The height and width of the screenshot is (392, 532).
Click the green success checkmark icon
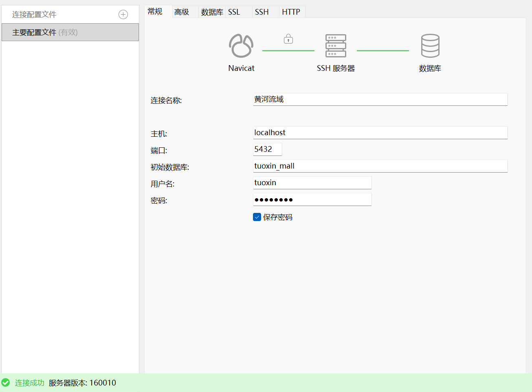point(6,383)
